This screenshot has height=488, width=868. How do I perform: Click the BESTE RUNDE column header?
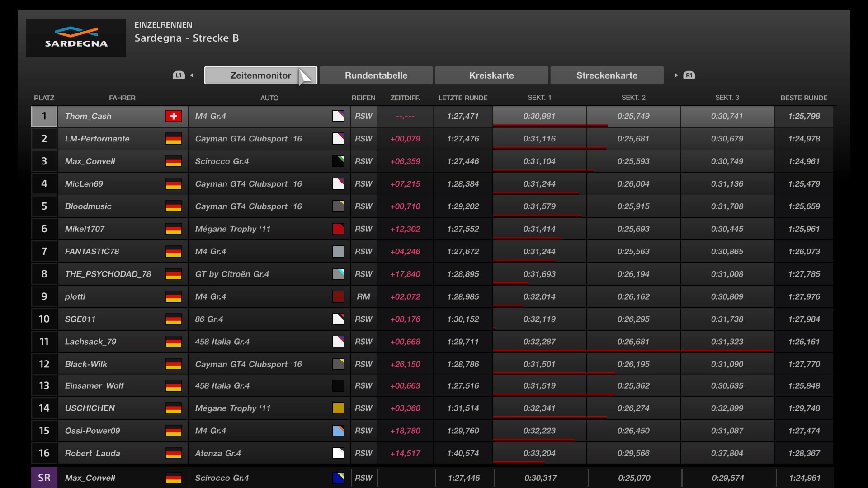tap(803, 98)
